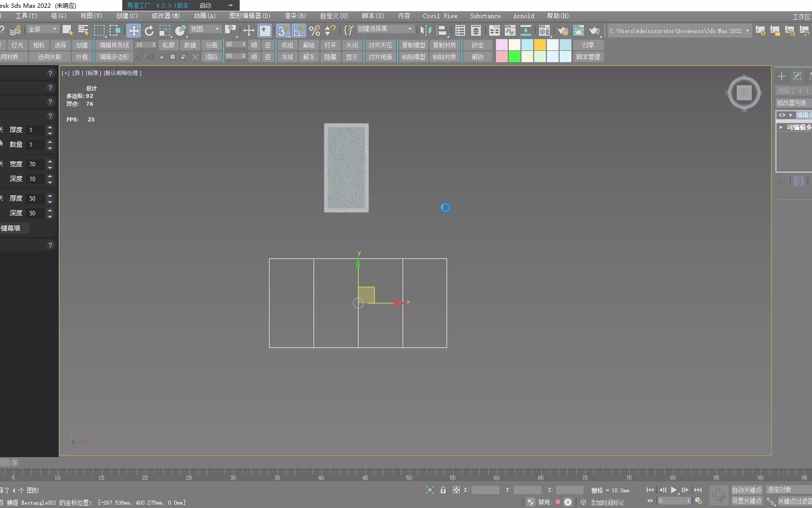Select the Select Object arrow tool
The width and height of the screenshot is (812, 508).
(x=68, y=30)
